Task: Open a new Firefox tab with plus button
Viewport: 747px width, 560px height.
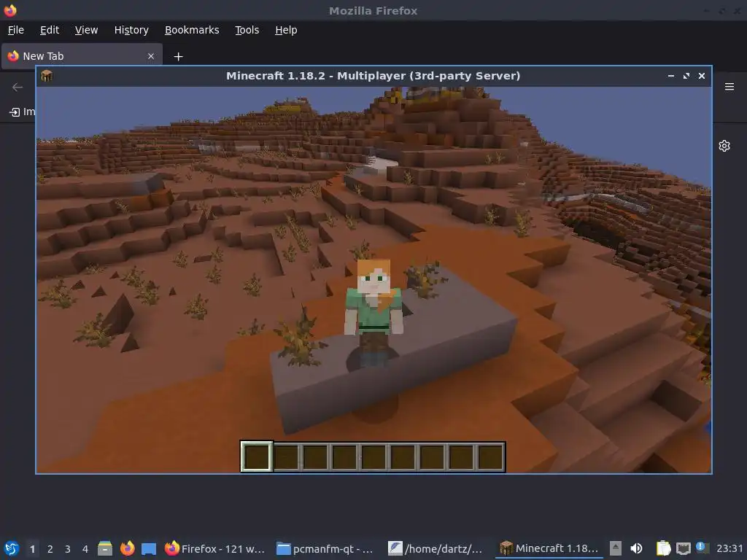Action: click(x=178, y=57)
